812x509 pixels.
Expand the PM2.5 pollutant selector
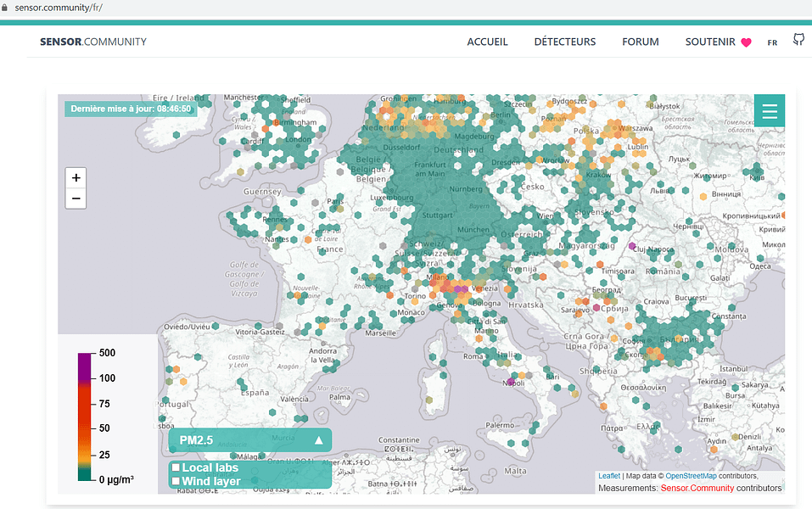[x=250, y=440]
